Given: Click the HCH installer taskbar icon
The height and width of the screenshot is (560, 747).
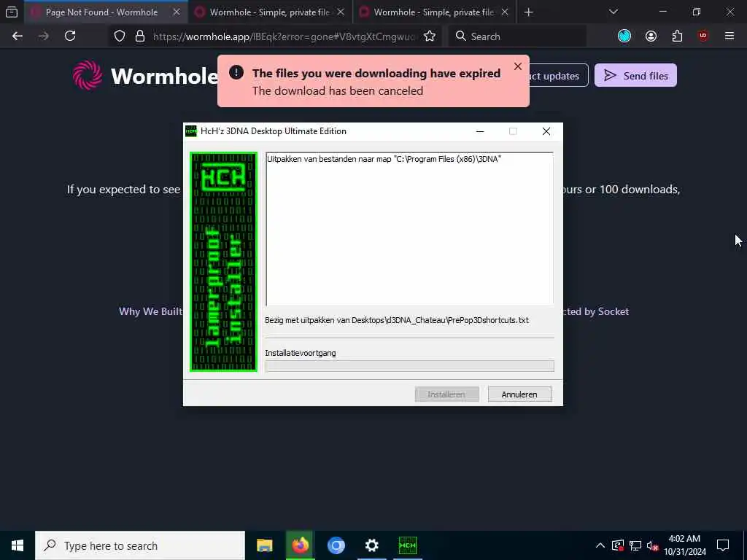Looking at the screenshot, I should tap(407, 545).
